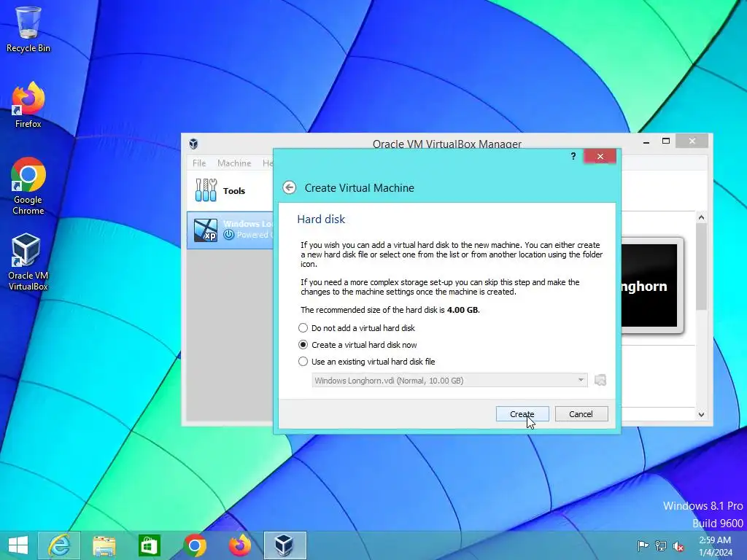Select the Oracle VM VirtualBox desktop shortcut

(28, 262)
